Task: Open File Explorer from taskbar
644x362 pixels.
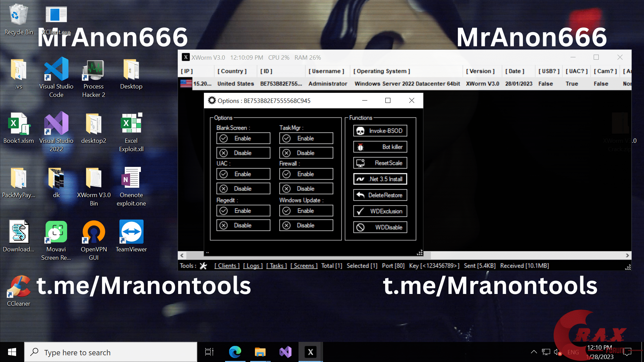Action: 260,352
